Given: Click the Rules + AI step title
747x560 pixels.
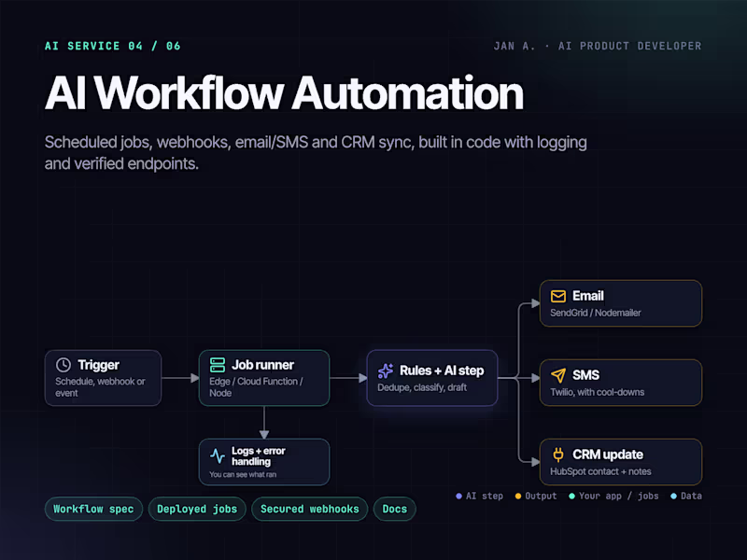Looking at the screenshot, I should point(442,371).
